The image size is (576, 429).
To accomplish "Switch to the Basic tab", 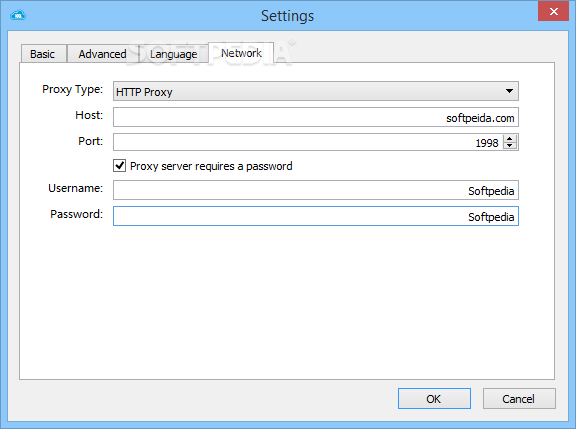I will [x=43, y=54].
